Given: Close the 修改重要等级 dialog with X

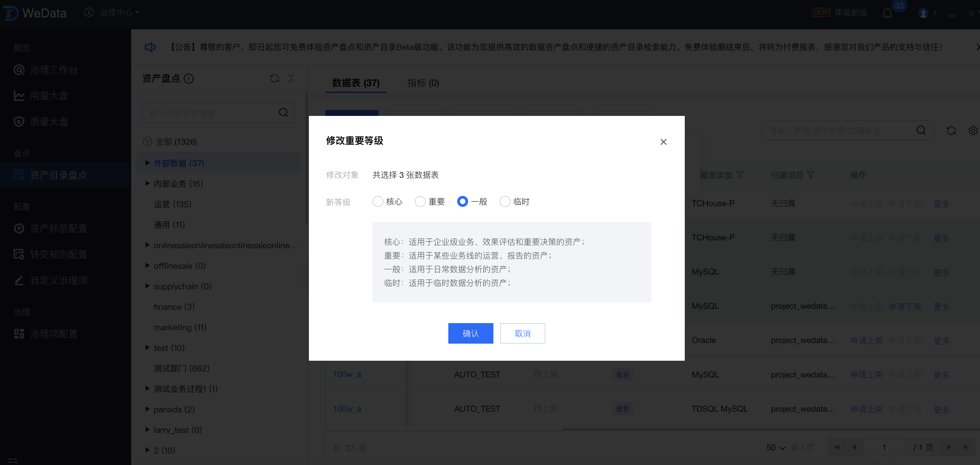Looking at the screenshot, I should 663,142.
